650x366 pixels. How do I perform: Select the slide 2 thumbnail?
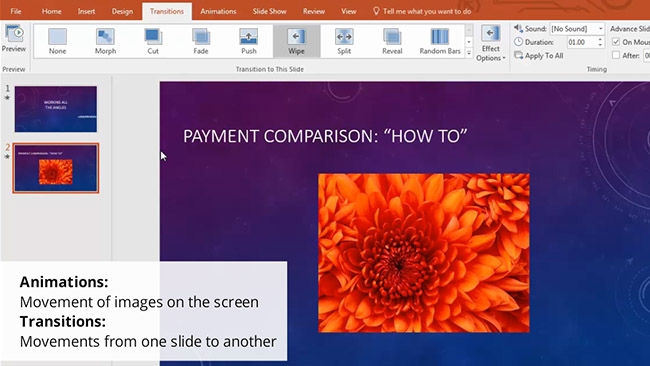[x=56, y=168]
